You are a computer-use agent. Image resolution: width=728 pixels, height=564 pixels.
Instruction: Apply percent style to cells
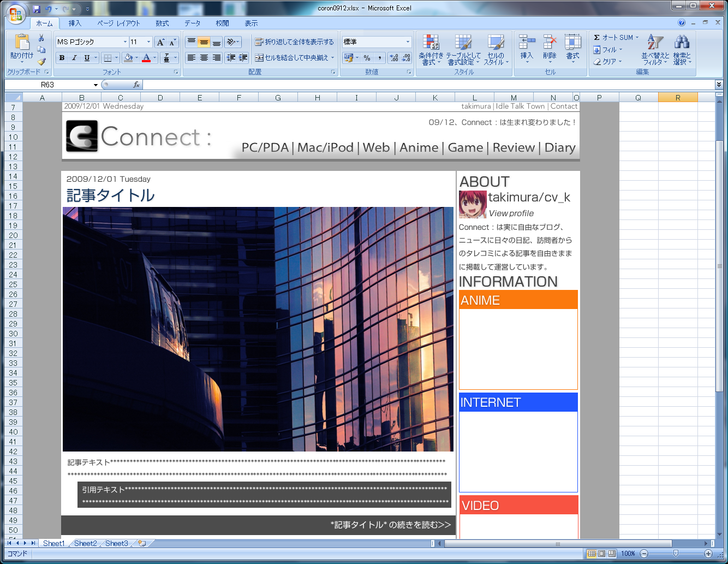click(367, 58)
